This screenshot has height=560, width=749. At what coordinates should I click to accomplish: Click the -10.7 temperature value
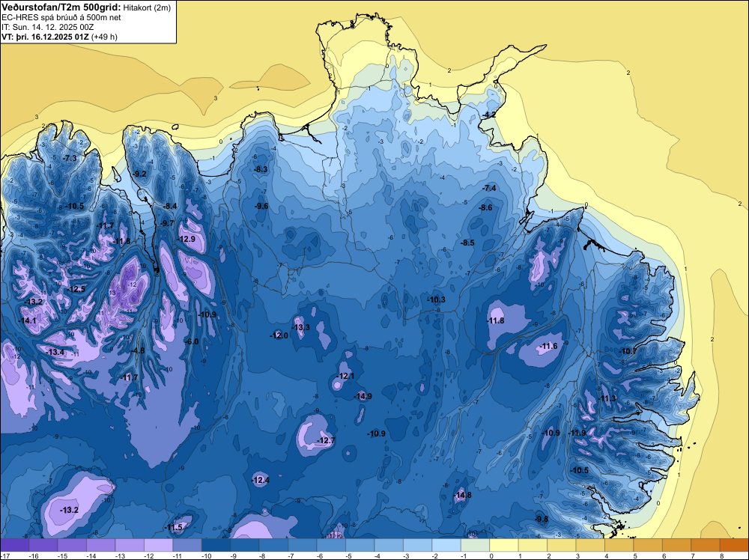(x=628, y=351)
